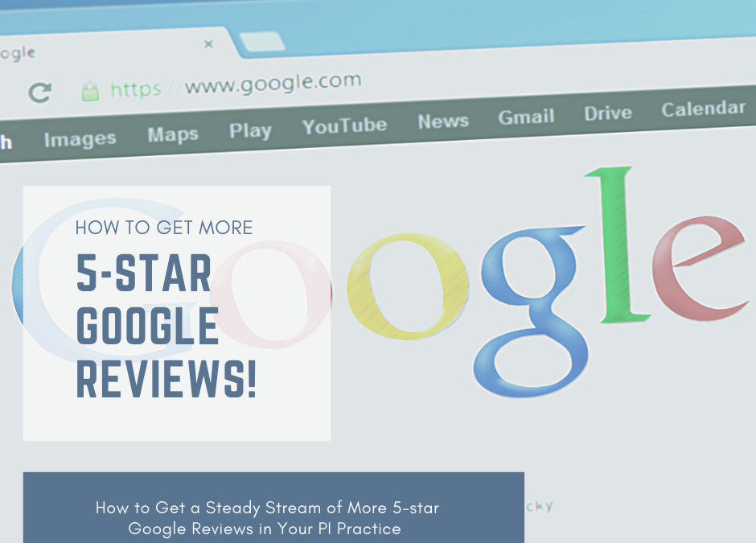The image size is (756, 543).
Task: Close the Google browser tab
Action: point(209,44)
